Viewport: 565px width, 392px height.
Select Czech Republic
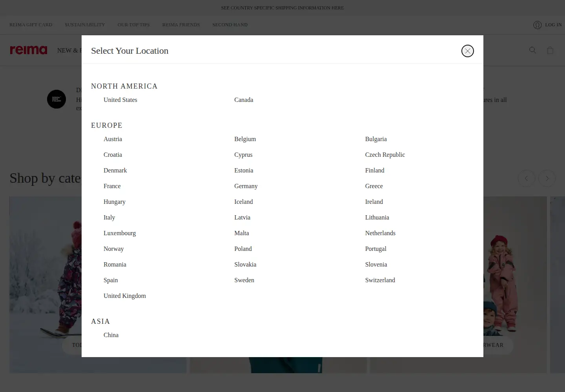tap(385, 155)
